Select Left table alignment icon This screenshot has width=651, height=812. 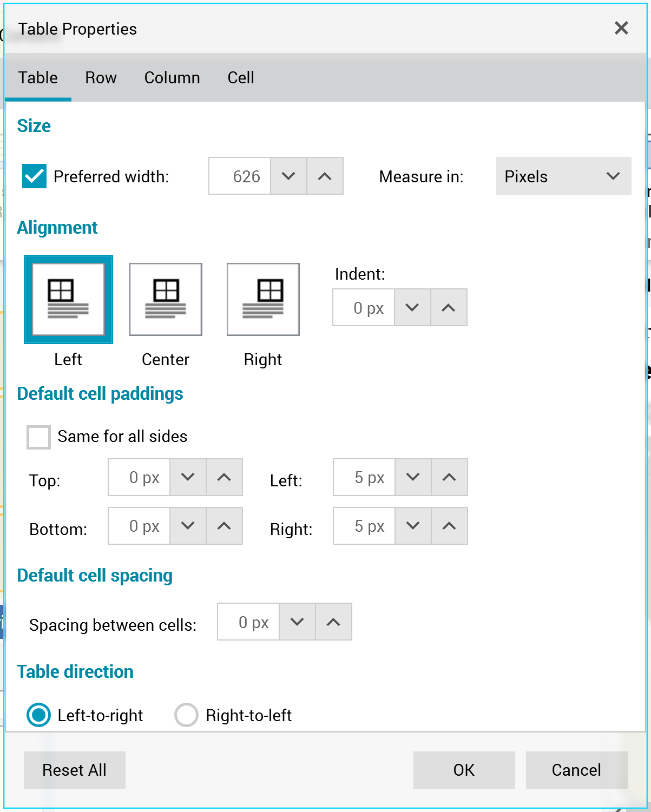[x=68, y=299]
